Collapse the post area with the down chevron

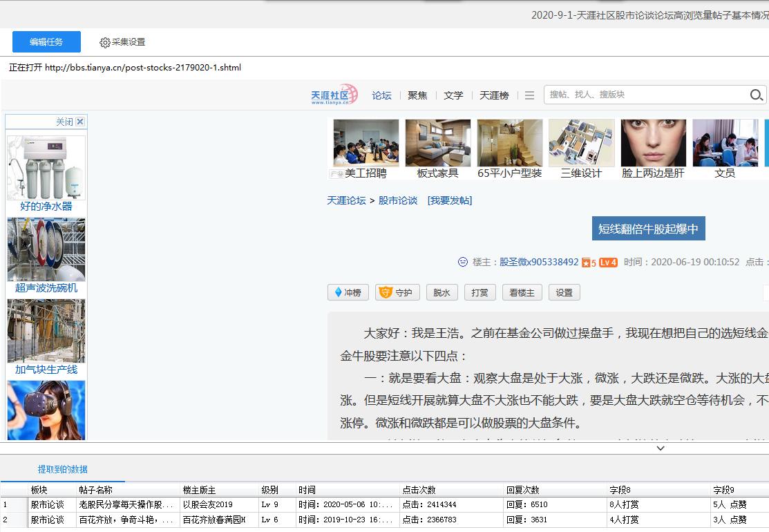661,448
